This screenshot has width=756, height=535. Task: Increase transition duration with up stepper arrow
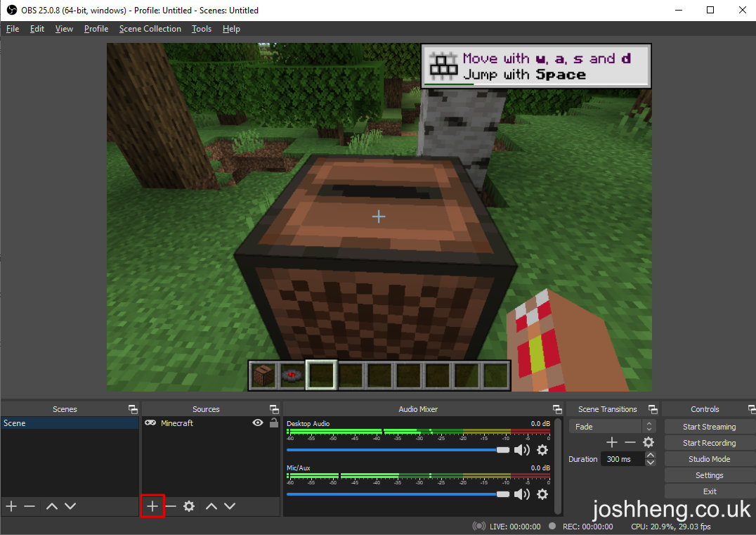tap(650, 455)
